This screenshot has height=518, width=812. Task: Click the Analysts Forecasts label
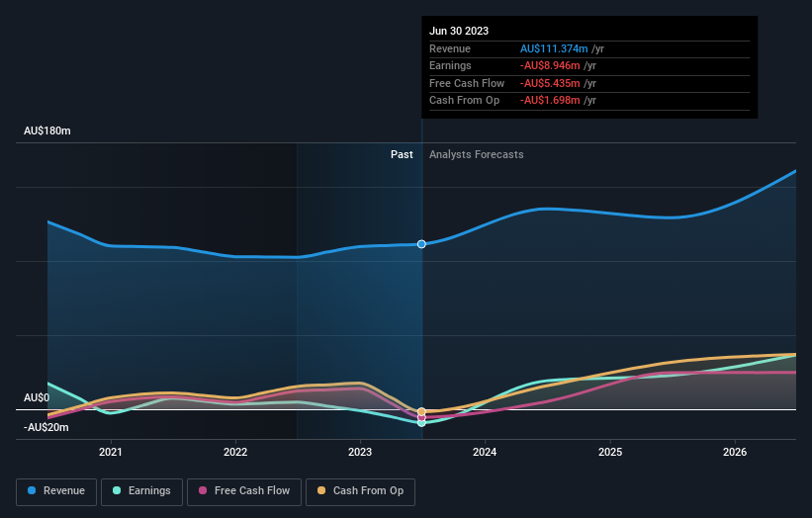pyautogui.click(x=477, y=154)
